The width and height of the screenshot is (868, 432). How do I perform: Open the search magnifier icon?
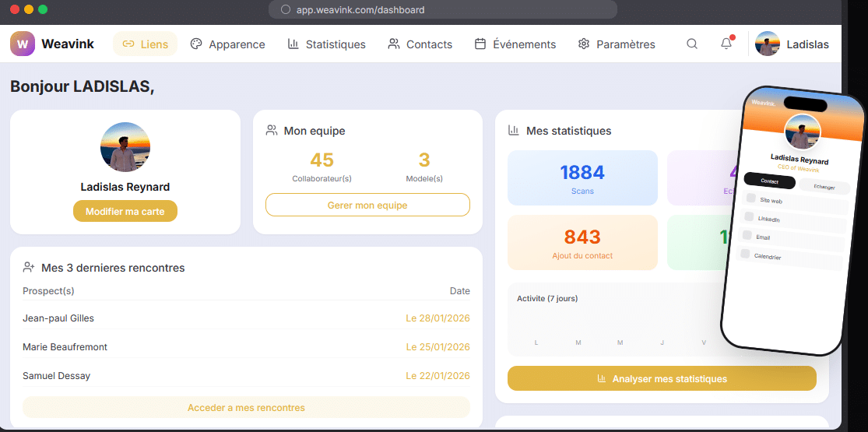(692, 44)
